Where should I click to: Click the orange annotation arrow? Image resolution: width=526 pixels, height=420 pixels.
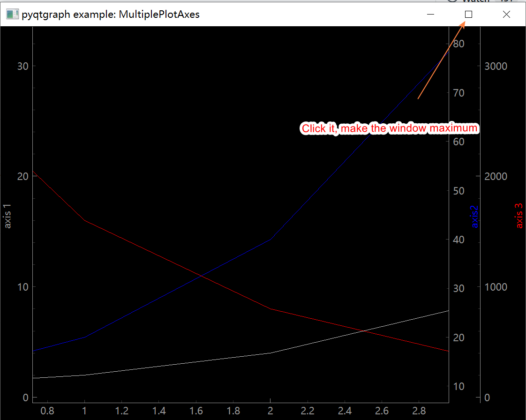coord(441,61)
